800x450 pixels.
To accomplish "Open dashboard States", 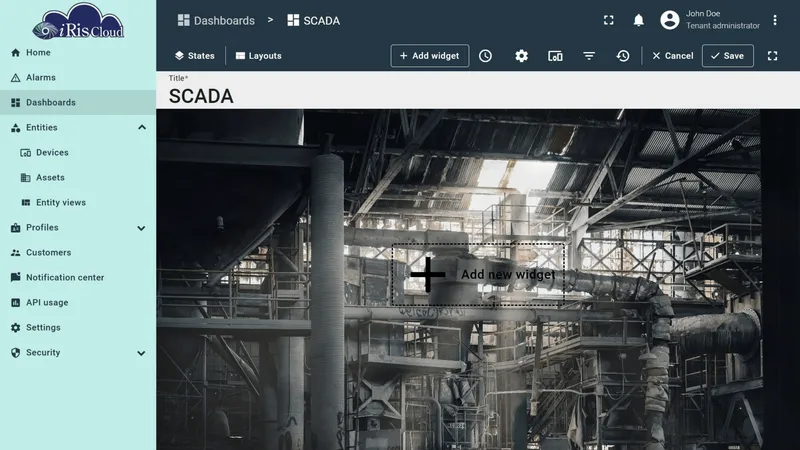I will coord(194,56).
